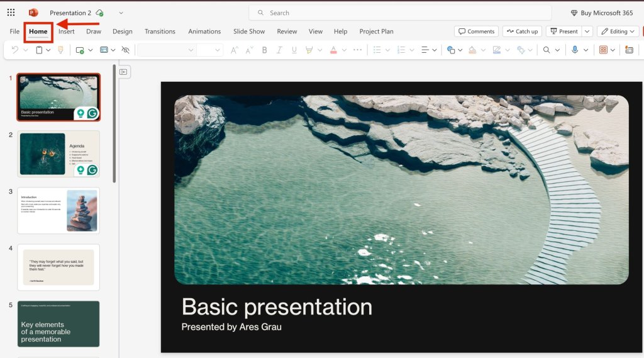The image size is (644, 358).
Task: Select slide 5 Key elements thumbnail
Action: pos(58,324)
